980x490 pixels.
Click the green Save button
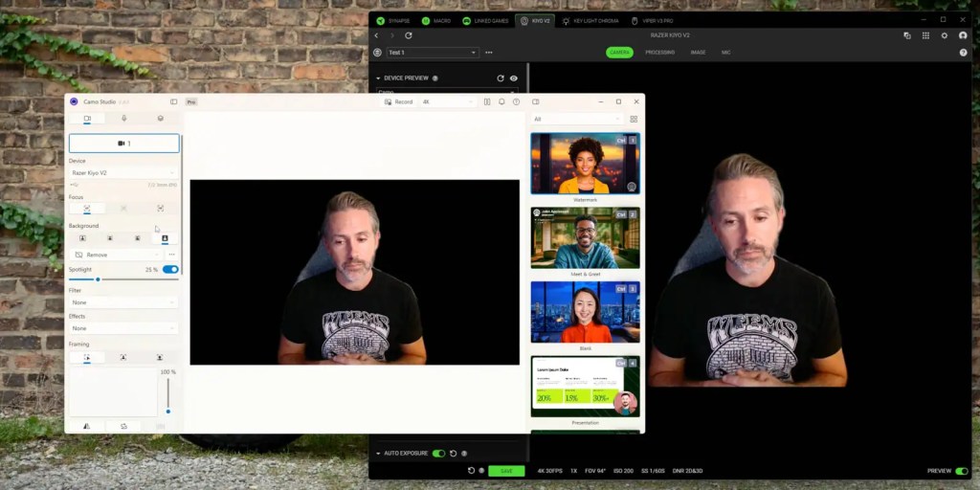click(506, 471)
